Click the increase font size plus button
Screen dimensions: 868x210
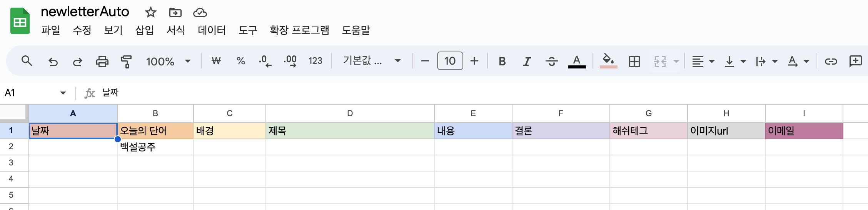click(474, 61)
